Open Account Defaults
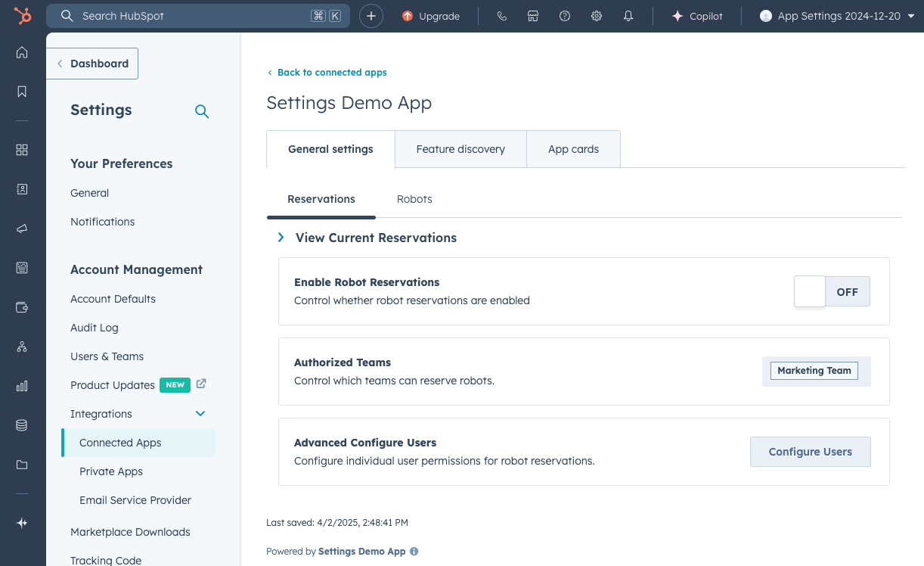Viewport: 924px width, 566px height. point(113,299)
